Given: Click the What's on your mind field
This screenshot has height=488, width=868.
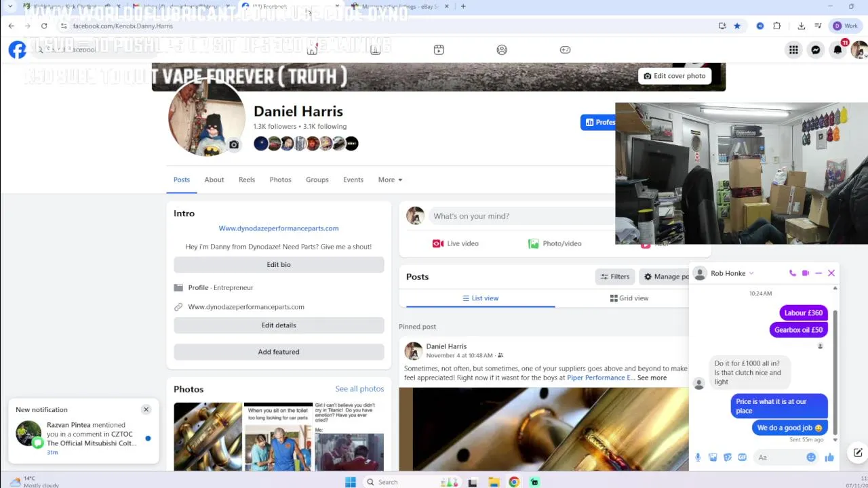Looking at the screenshot, I should pyautogui.click(x=522, y=216).
